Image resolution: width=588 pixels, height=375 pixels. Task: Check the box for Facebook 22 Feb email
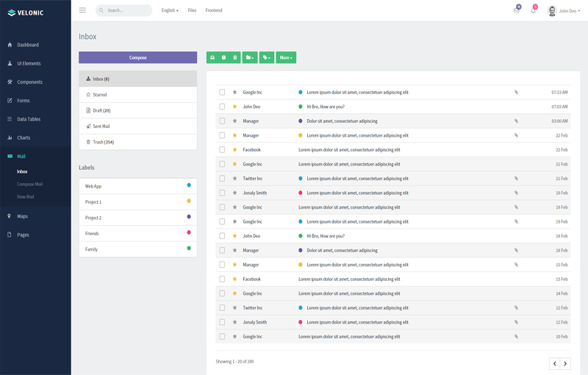tap(222, 150)
